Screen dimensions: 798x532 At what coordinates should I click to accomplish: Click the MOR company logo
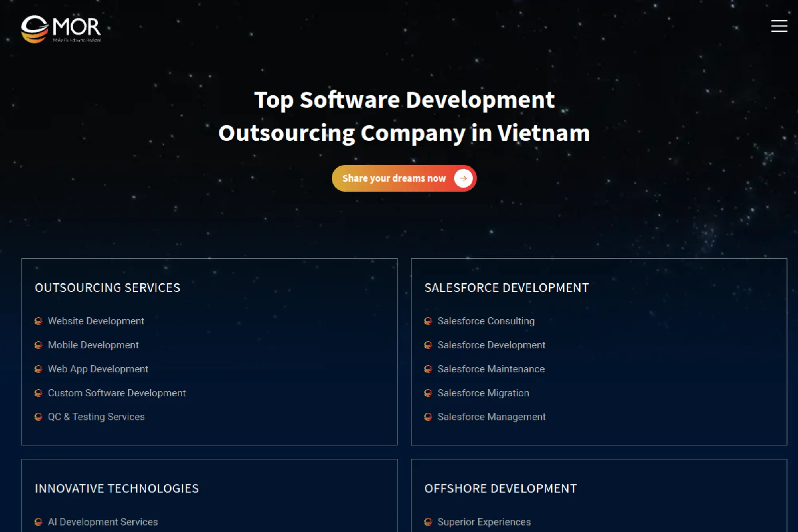click(61, 29)
